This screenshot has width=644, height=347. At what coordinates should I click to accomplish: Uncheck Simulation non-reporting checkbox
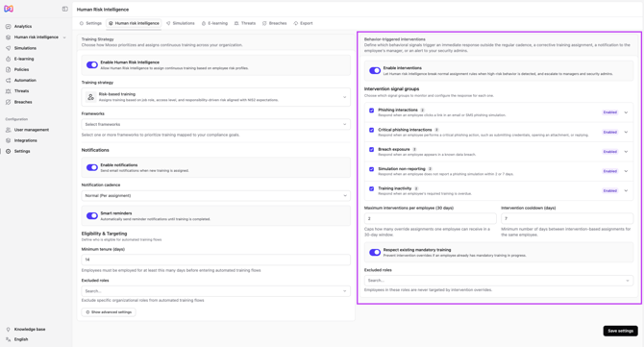pyautogui.click(x=371, y=169)
